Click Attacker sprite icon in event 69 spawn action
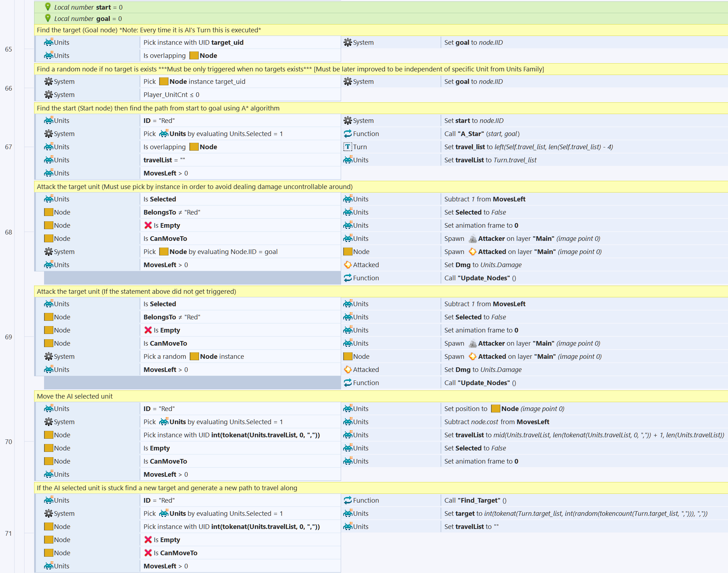The height and width of the screenshot is (573, 728). point(472,344)
